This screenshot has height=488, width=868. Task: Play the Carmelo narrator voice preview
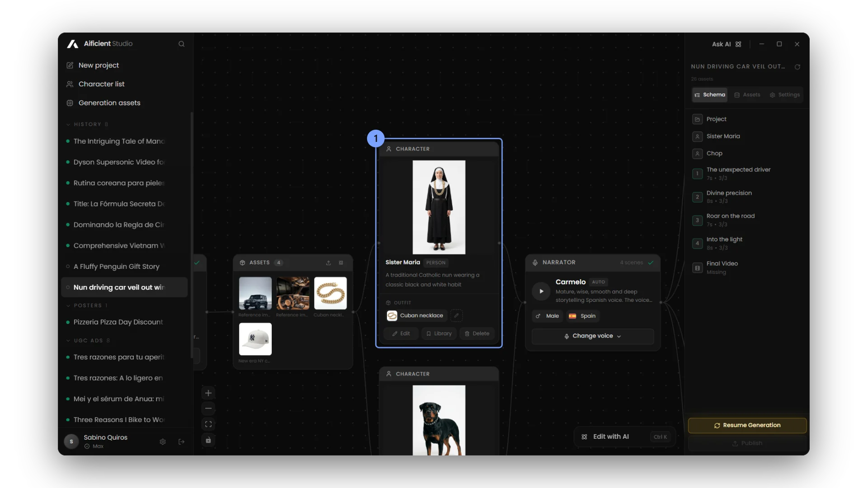(541, 291)
